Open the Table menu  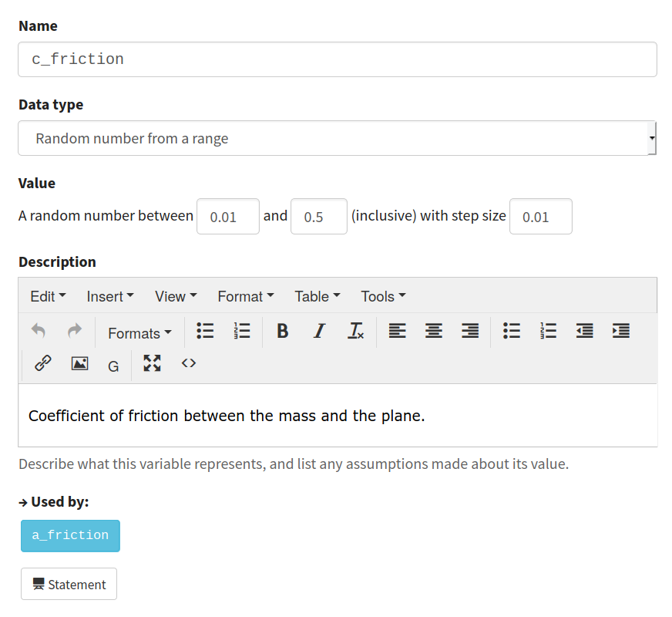318,296
